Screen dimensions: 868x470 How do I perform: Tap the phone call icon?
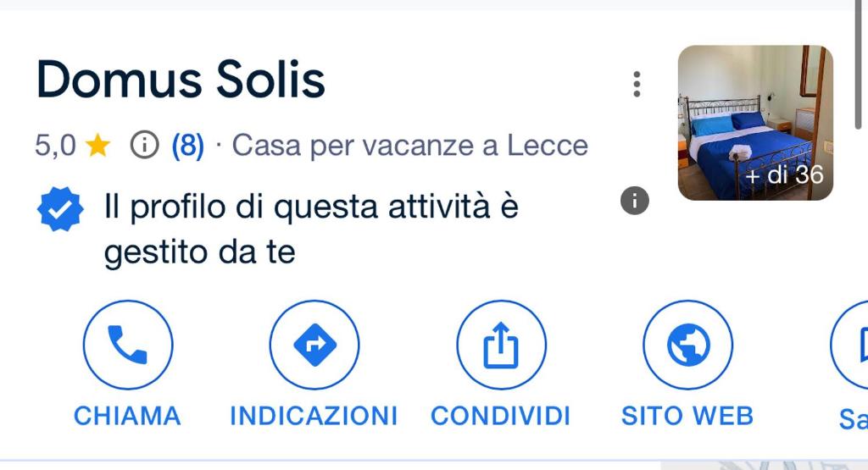[x=128, y=346]
